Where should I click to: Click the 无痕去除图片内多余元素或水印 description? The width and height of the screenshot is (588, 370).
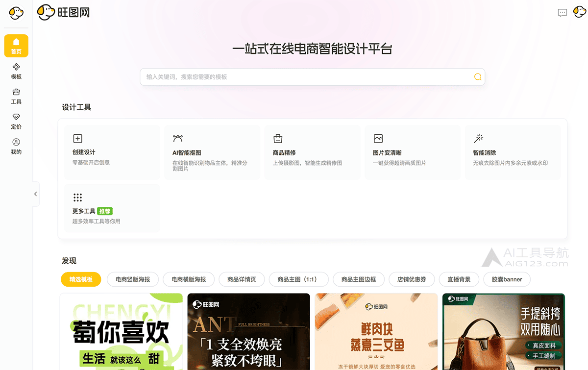click(x=510, y=163)
